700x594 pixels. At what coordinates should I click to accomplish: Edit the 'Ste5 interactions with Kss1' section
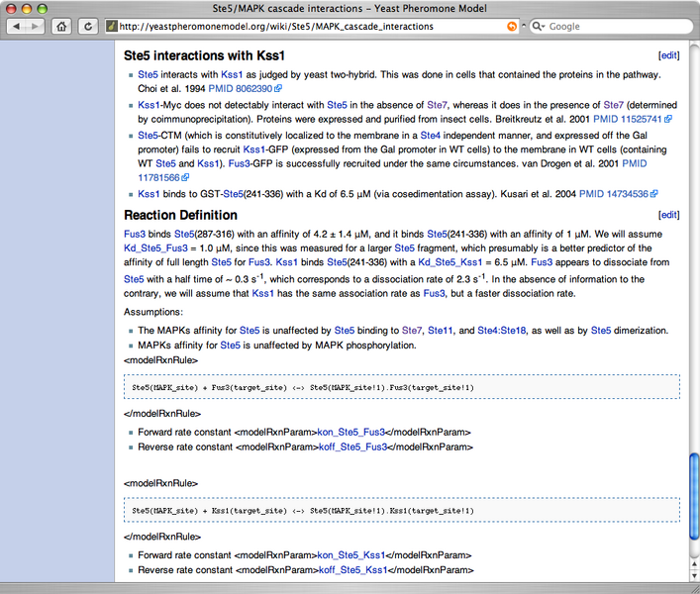pos(668,55)
